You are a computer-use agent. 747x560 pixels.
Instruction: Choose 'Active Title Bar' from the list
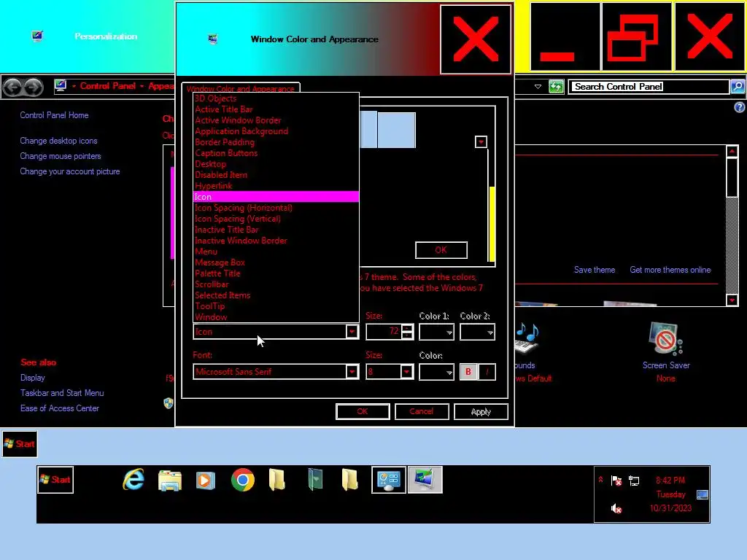276,109
